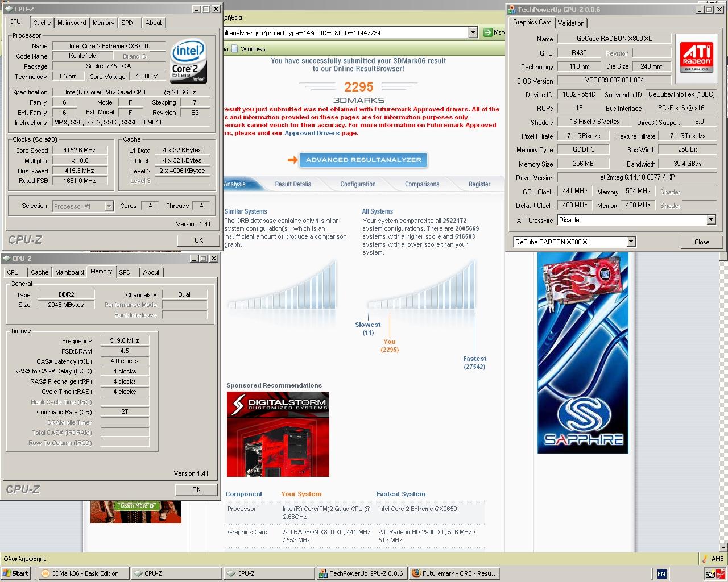Open the SPD tab in the top CPU-Z window

(x=127, y=23)
